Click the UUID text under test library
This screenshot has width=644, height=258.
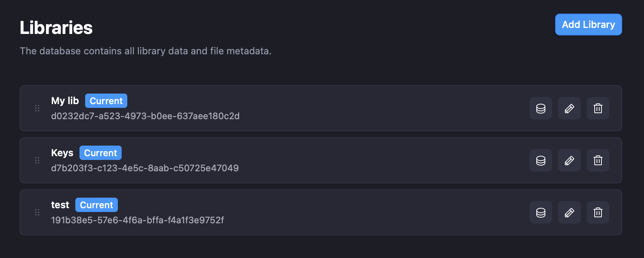coord(138,220)
